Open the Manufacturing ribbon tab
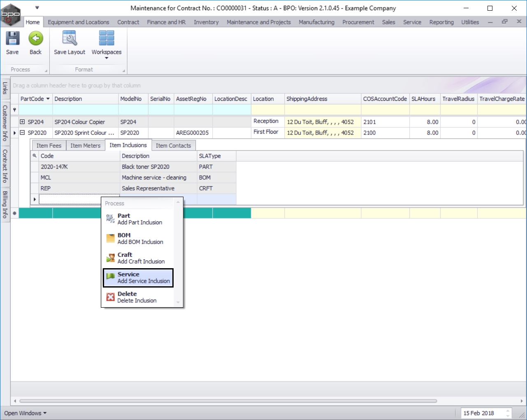Viewport: 527px width, 420px height. (316, 22)
